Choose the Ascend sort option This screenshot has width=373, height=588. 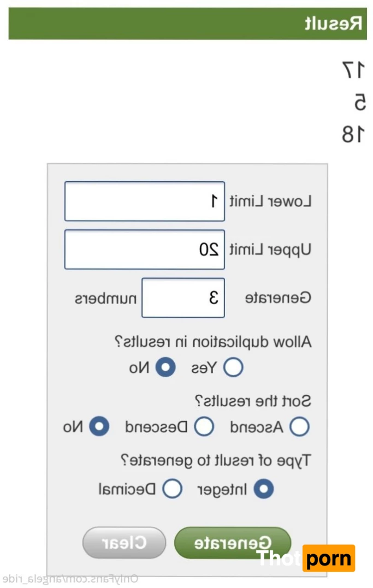299,427
